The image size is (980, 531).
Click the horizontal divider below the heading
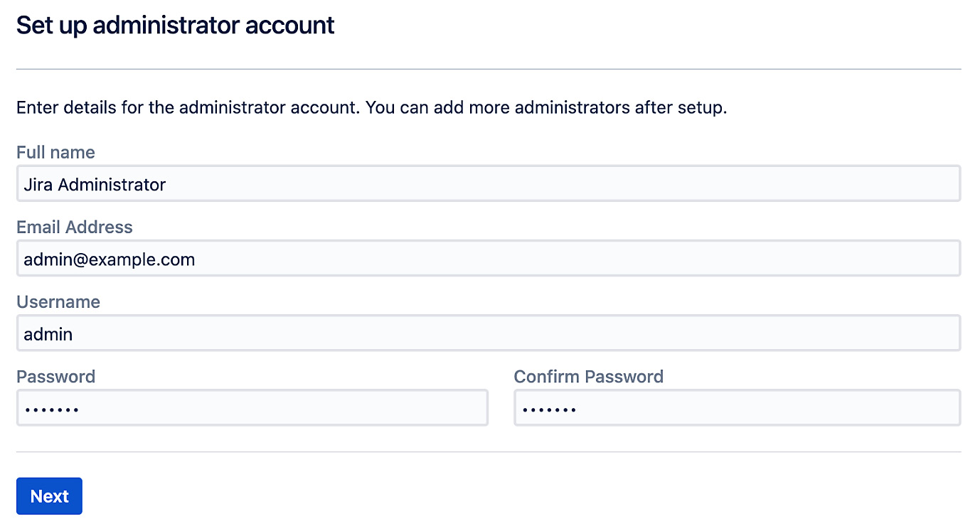(490, 68)
